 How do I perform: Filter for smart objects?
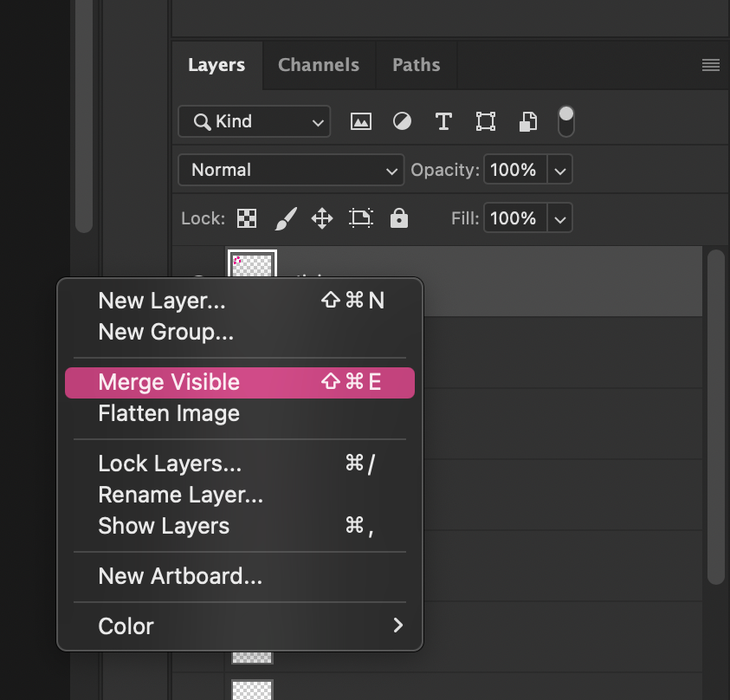(x=527, y=121)
